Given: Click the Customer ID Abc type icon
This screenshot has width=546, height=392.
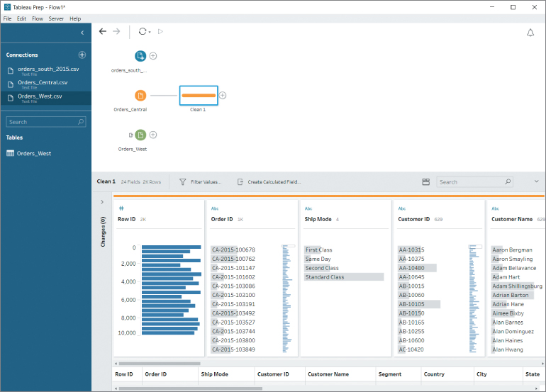Looking at the screenshot, I should click(x=402, y=208).
